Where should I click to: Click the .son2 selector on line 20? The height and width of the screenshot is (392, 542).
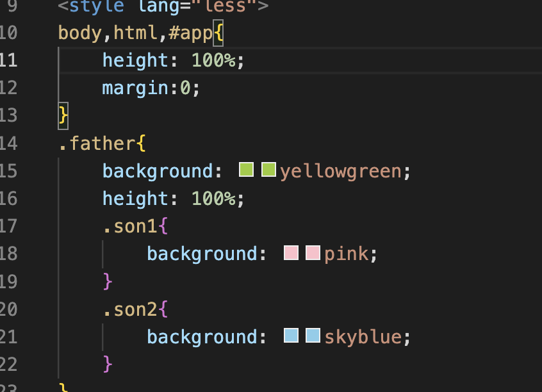pyautogui.click(x=130, y=309)
